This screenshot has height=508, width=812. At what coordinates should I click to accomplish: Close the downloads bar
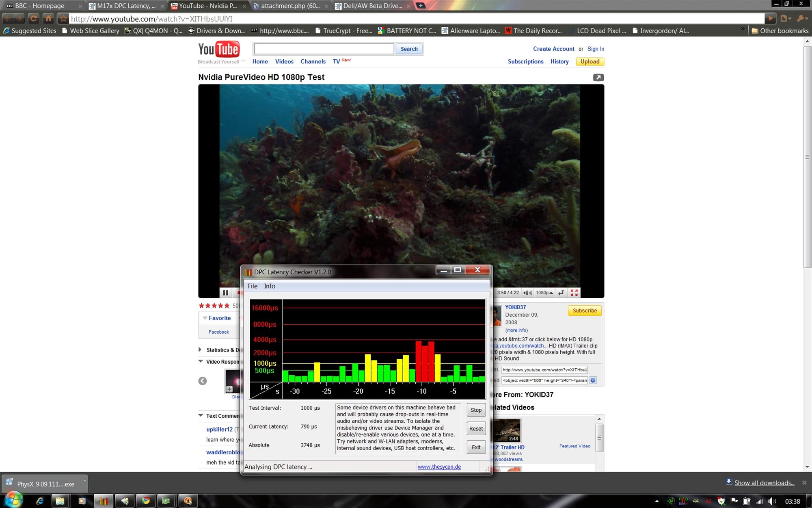804,483
